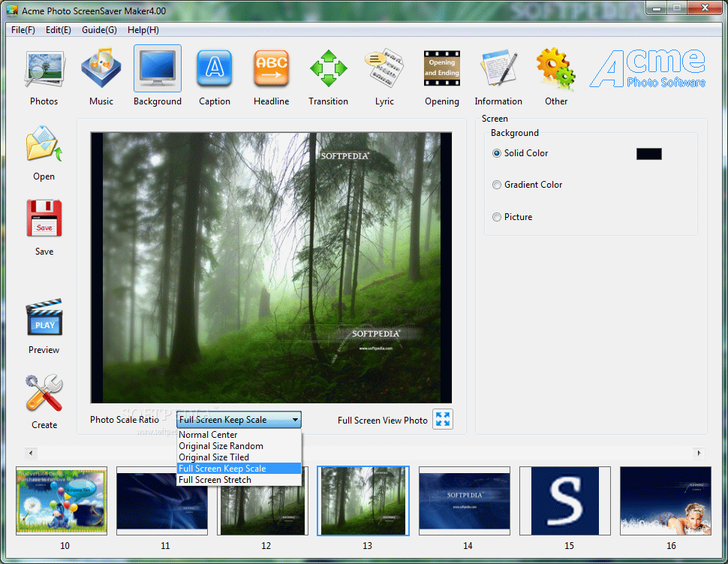Open the Headline ABC icon
The width and height of the screenshot is (728, 564).
[x=271, y=68]
